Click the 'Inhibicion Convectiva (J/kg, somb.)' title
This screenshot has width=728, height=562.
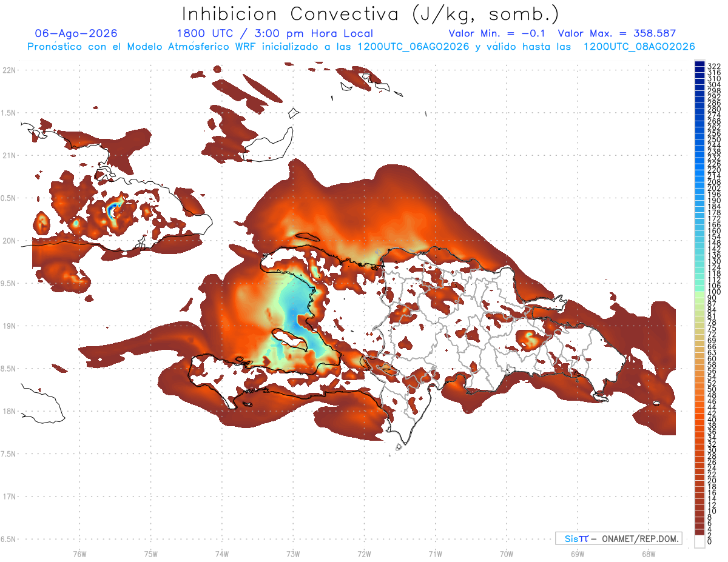click(371, 15)
